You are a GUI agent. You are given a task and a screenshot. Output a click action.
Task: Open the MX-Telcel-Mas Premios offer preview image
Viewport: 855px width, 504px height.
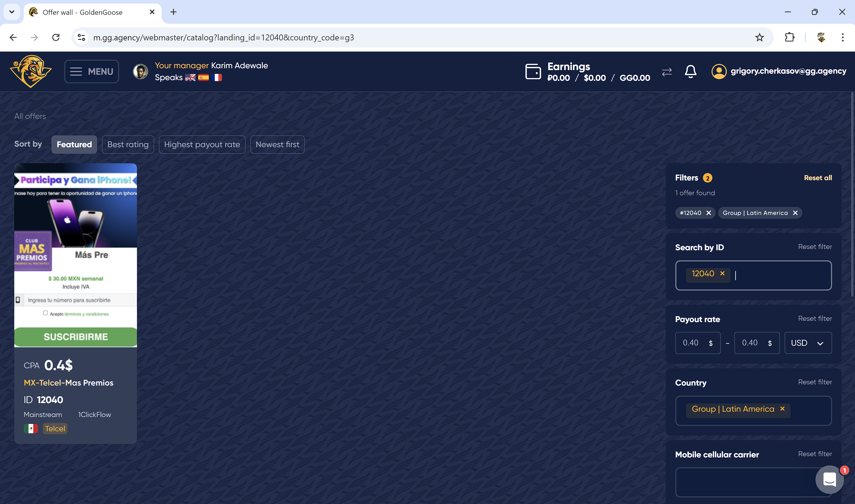pyautogui.click(x=75, y=255)
